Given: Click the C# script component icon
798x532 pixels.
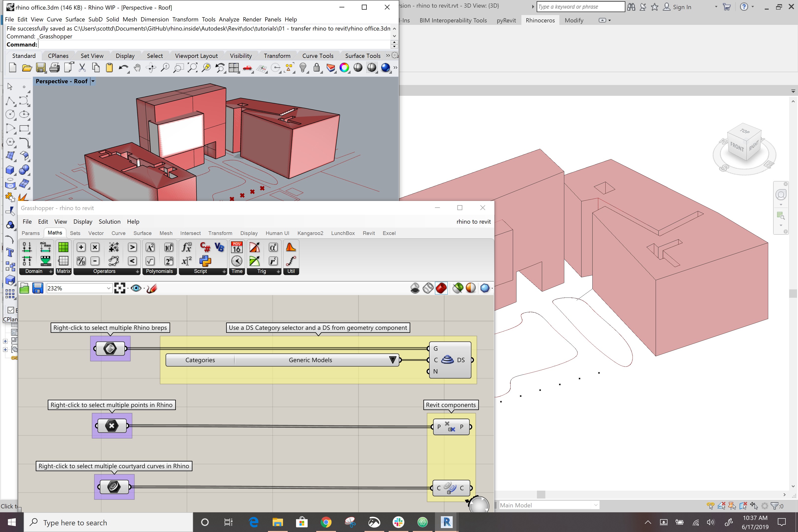Looking at the screenshot, I should click(x=205, y=247).
